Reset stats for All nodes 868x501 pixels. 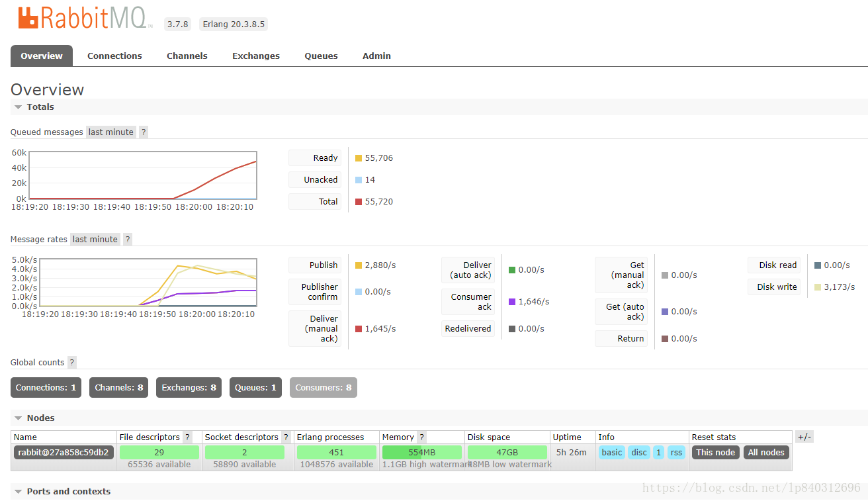tap(766, 452)
